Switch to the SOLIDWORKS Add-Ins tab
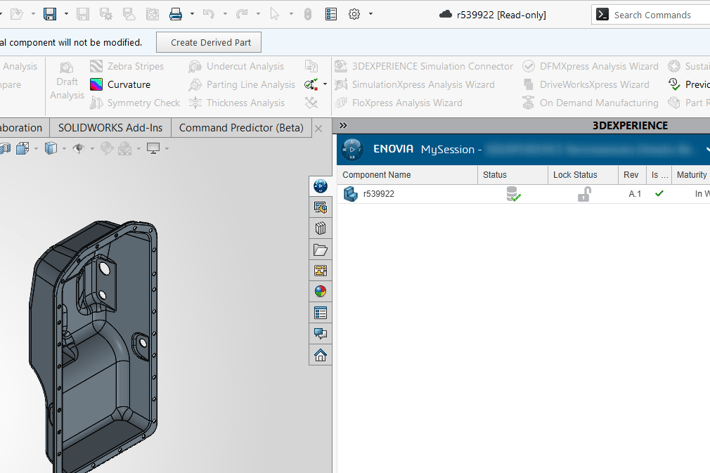 point(110,128)
